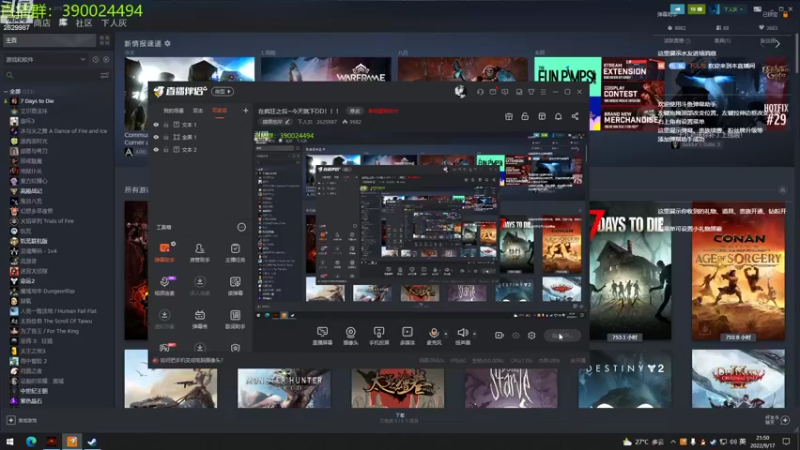Open the 游戏和软件 dropdown in Steam sidebar

point(45,60)
